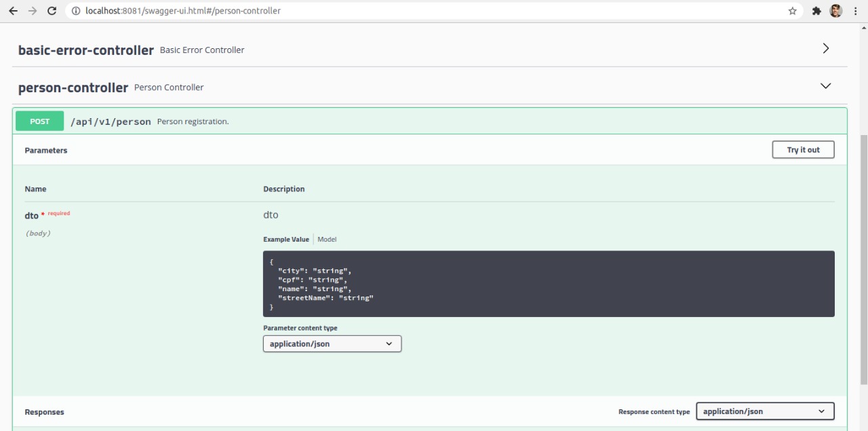Click the Try it out button

click(803, 150)
